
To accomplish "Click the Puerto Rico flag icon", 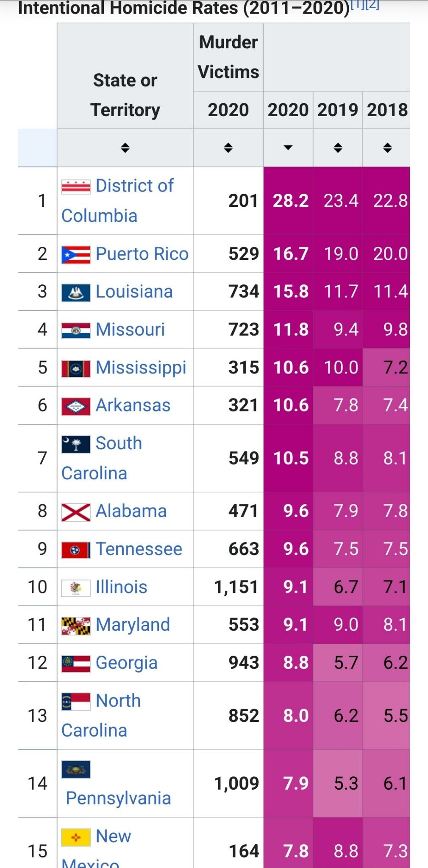I will [x=75, y=255].
